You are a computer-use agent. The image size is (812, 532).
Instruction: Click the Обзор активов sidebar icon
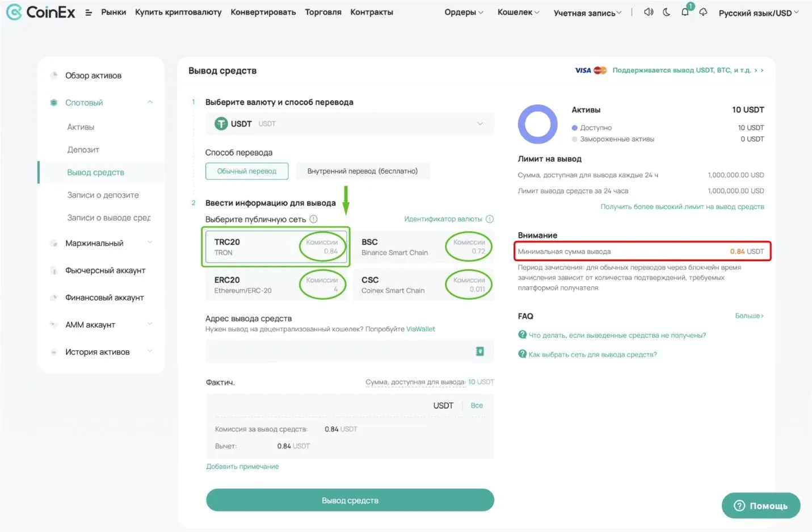(54, 76)
